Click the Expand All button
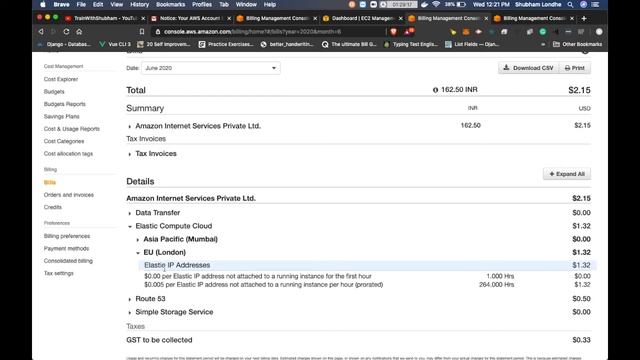Image resolution: width=640 pixels, height=360 pixels. (567, 174)
